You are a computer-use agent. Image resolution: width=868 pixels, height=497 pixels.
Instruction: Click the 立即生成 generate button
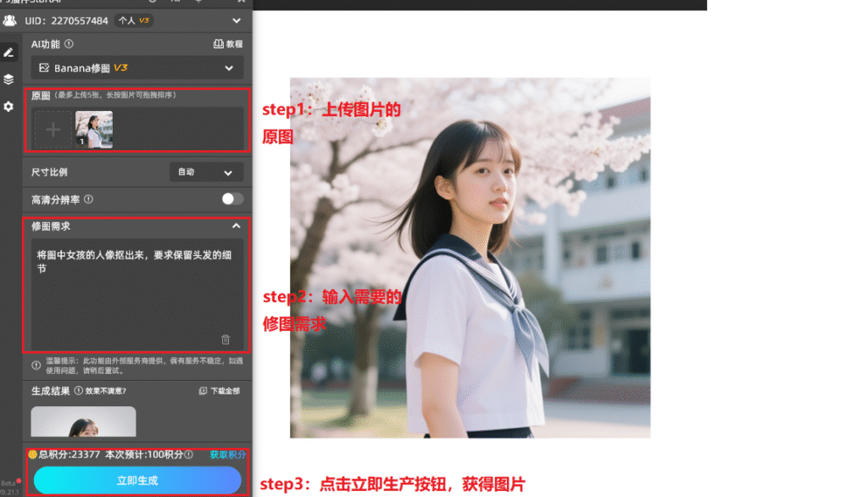coord(137,480)
